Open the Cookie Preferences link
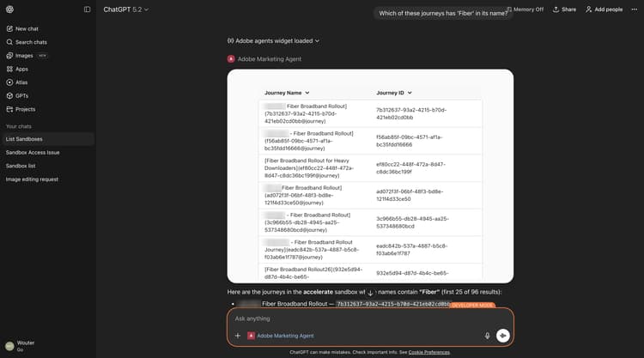The height and width of the screenshot is (358, 644). click(x=428, y=352)
